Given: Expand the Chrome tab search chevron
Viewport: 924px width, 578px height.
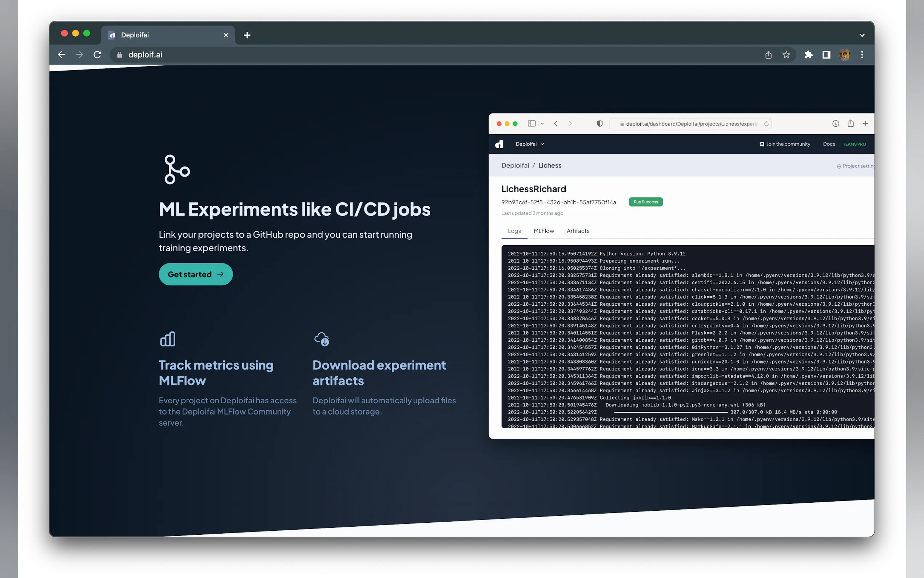Looking at the screenshot, I should coord(862,35).
